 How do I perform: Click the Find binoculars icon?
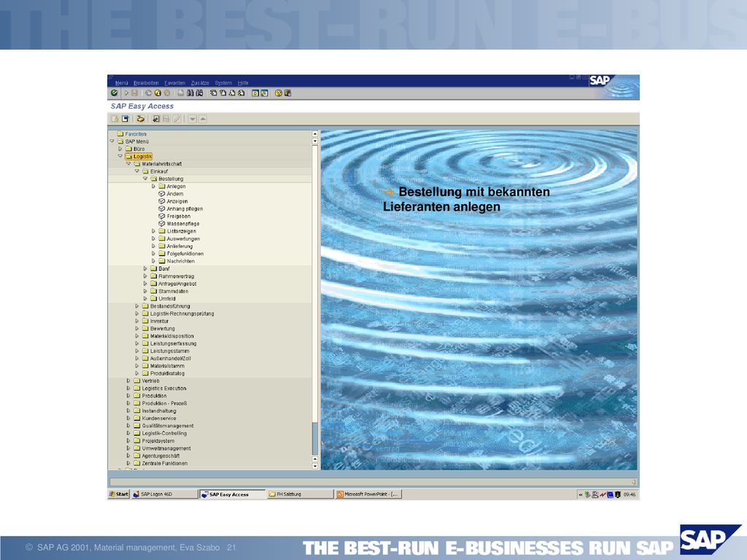[190, 93]
